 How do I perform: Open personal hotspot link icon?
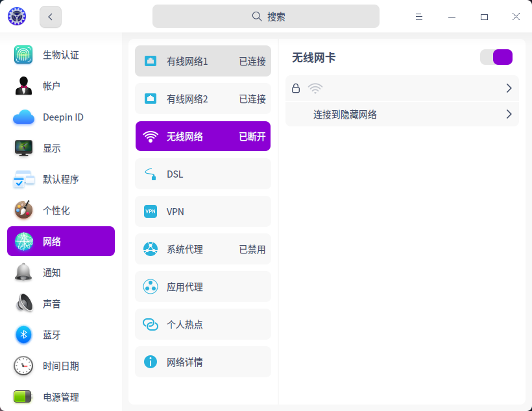(x=151, y=325)
